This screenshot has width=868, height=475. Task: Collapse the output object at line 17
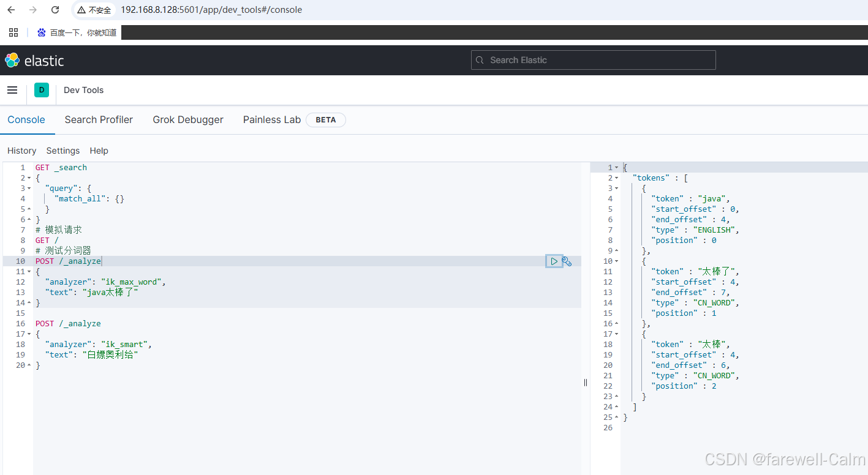(x=616, y=334)
